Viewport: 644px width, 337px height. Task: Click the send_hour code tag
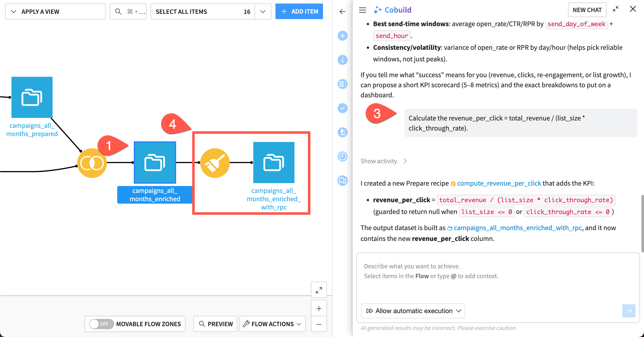[392, 36]
